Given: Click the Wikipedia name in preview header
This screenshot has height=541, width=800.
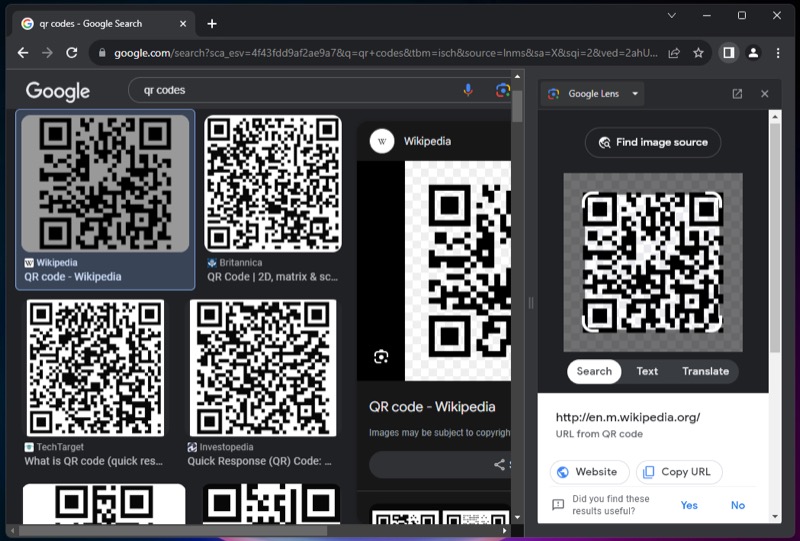Looking at the screenshot, I should (427, 141).
